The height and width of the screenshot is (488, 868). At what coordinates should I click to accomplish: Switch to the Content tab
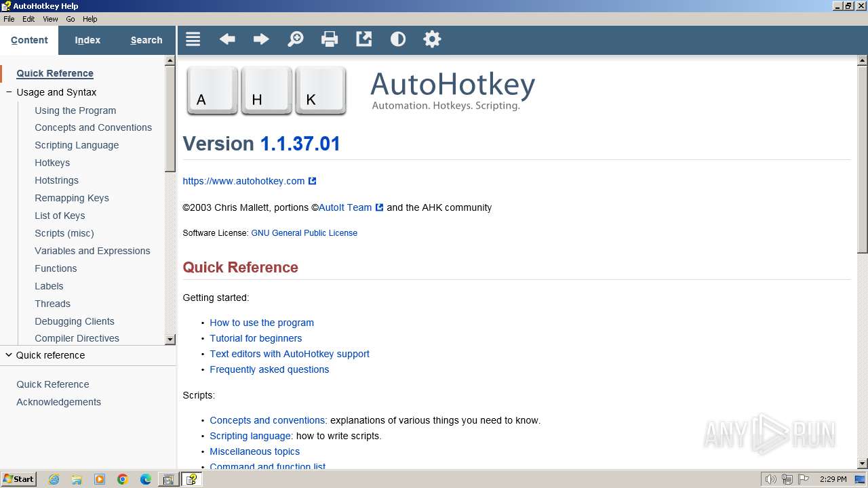point(29,40)
